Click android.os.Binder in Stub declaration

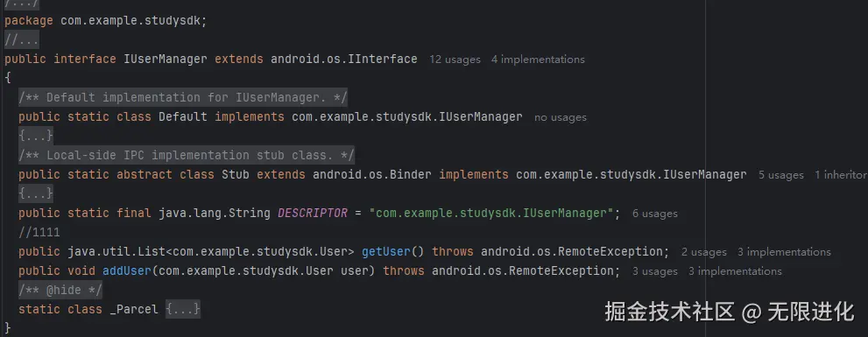point(372,175)
